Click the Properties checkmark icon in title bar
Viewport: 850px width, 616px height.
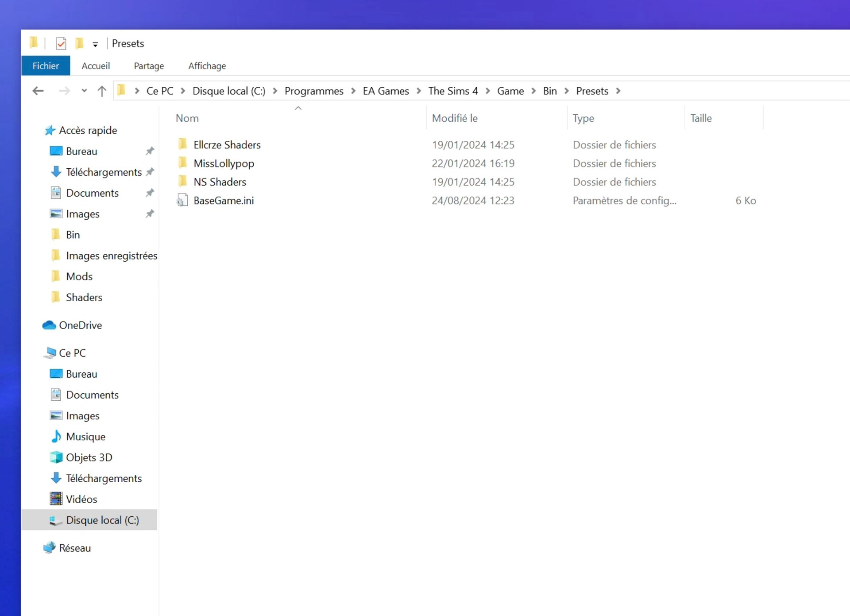pos(61,43)
